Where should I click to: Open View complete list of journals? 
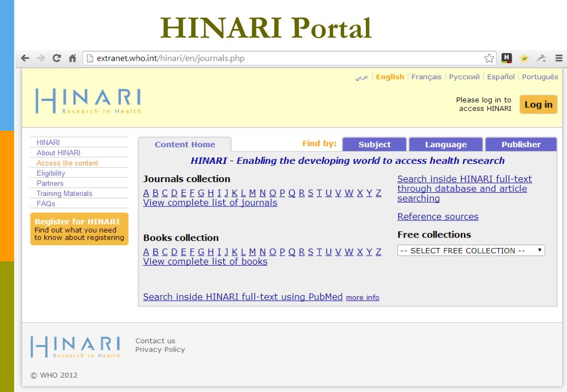[x=210, y=203]
